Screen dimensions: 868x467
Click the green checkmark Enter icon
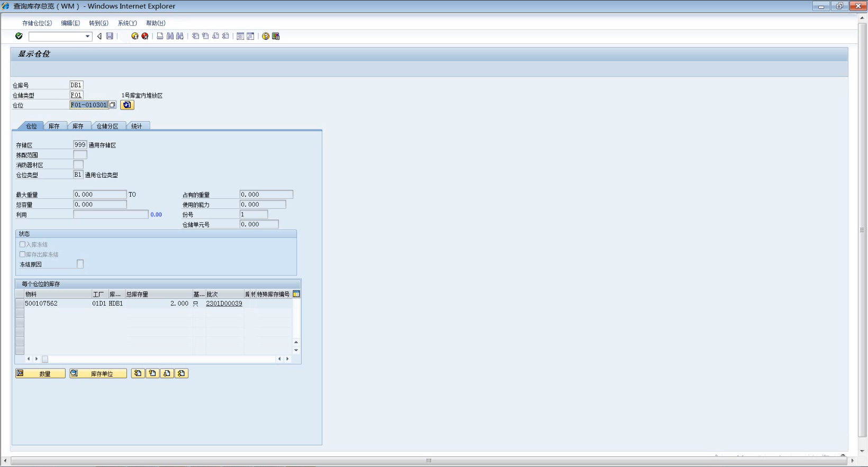click(x=19, y=36)
